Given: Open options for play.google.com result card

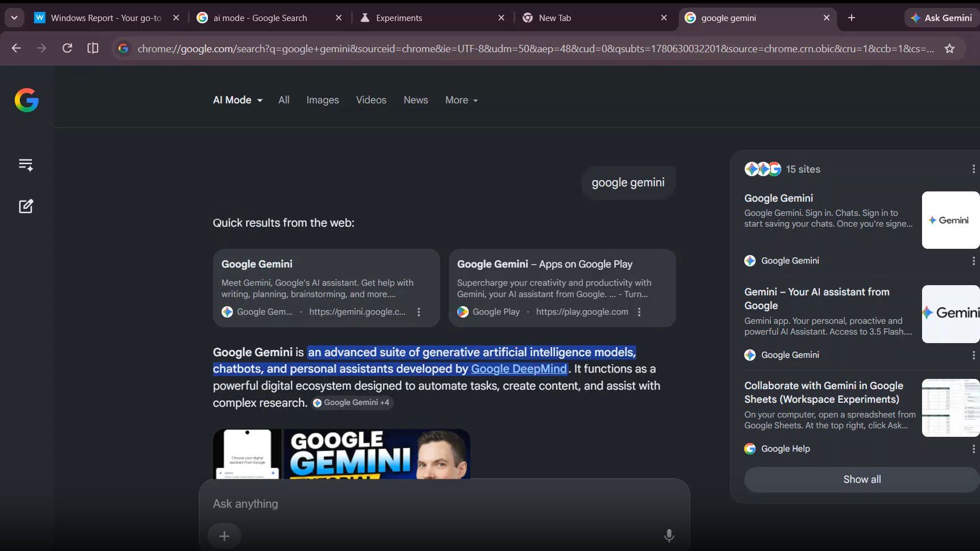Looking at the screenshot, I should click(639, 312).
